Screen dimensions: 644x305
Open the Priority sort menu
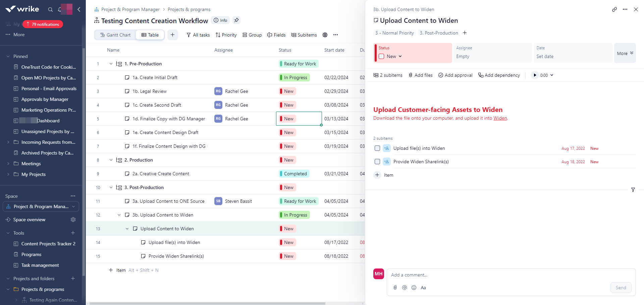pos(226,35)
